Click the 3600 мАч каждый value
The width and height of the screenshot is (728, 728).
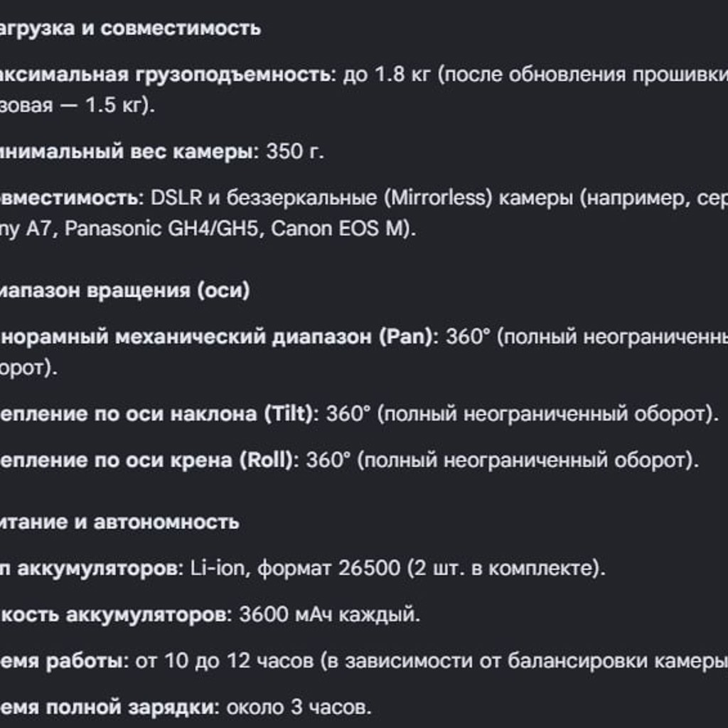(x=329, y=615)
